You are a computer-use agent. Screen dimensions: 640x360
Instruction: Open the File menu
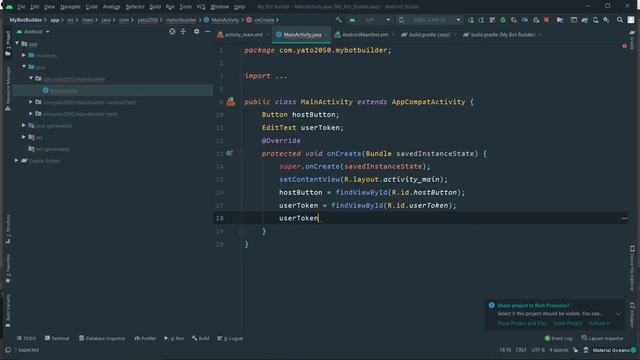point(21,7)
